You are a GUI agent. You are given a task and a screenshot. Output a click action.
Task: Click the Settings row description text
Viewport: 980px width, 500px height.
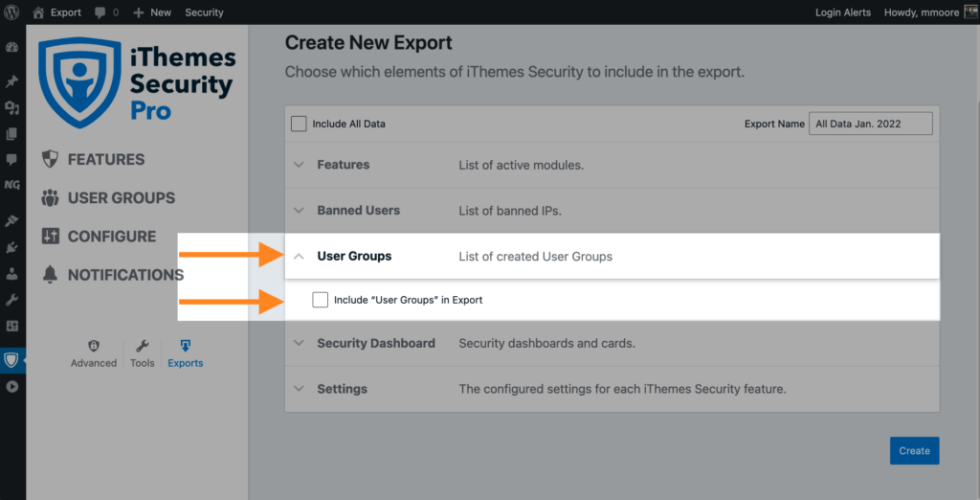(x=622, y=389)
